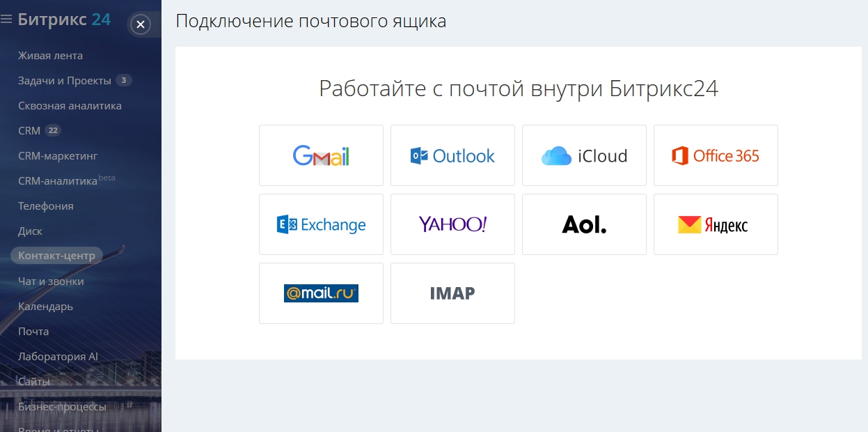Open the Битрикс 24 logo home
This screenshot has height=432, width=868.
coord(65,19)
